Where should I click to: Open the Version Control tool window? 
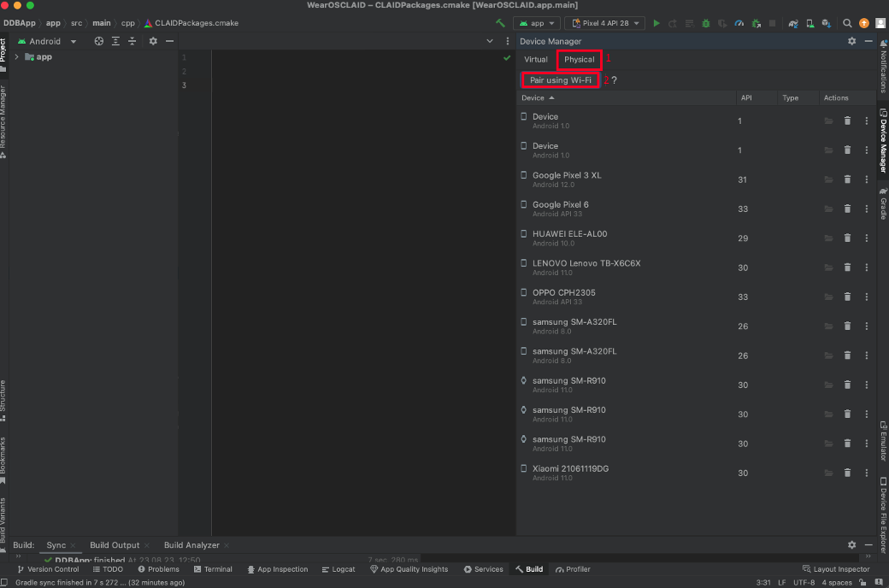pos(48,569)
